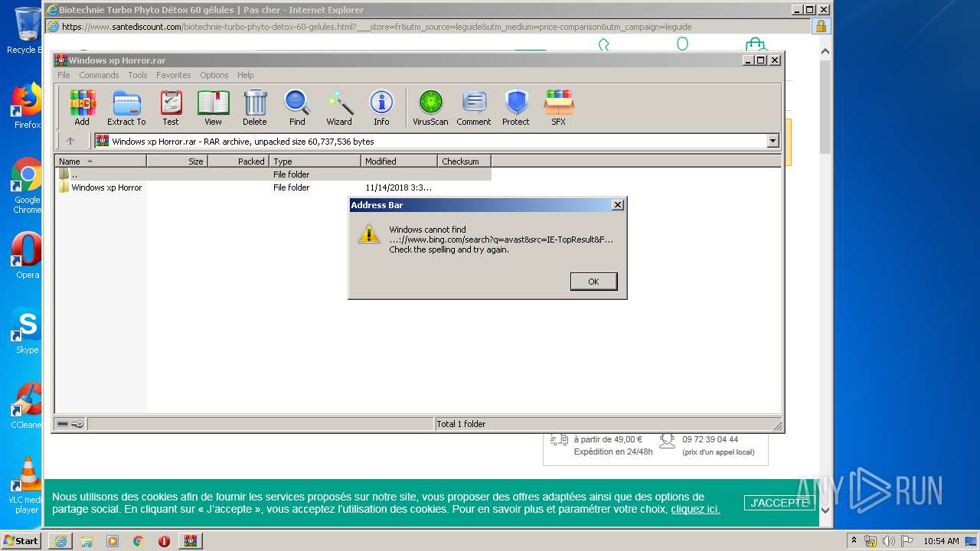Click Internet Explorer taskbar icon
The width and height of the screenshot is (980, 551).
point(60,541)
